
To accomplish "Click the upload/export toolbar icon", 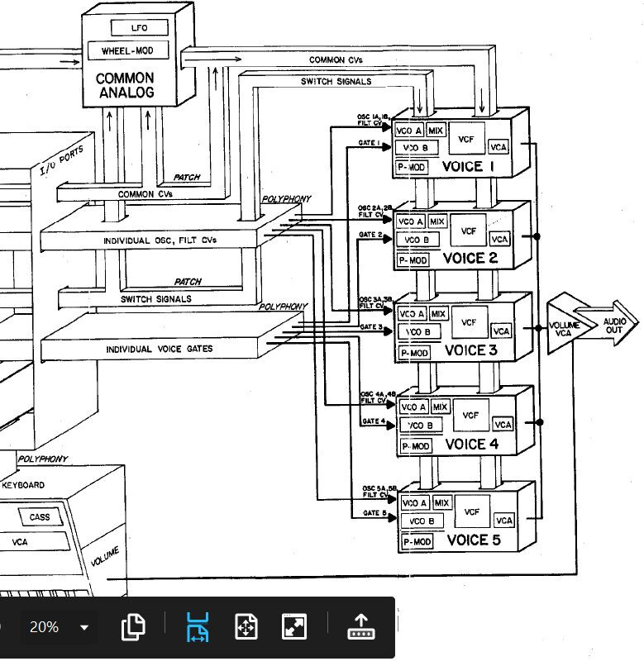I will 361,627.
